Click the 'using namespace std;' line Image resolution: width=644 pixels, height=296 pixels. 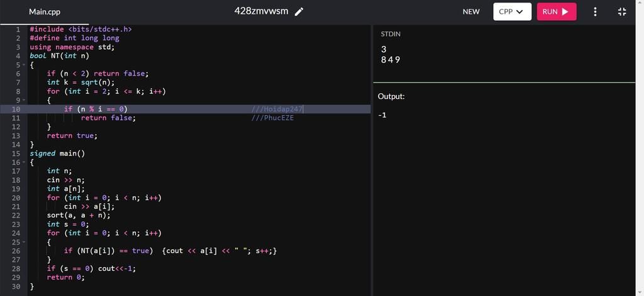pos(72,47)
